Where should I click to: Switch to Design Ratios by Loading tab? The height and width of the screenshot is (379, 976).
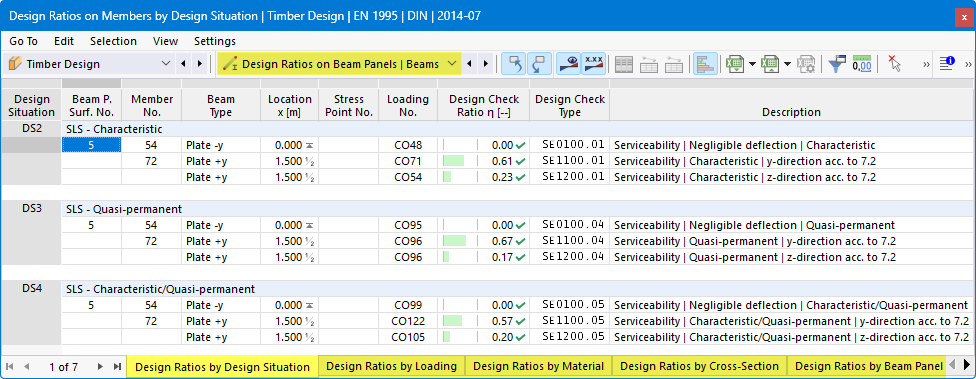tap(392, 366)
